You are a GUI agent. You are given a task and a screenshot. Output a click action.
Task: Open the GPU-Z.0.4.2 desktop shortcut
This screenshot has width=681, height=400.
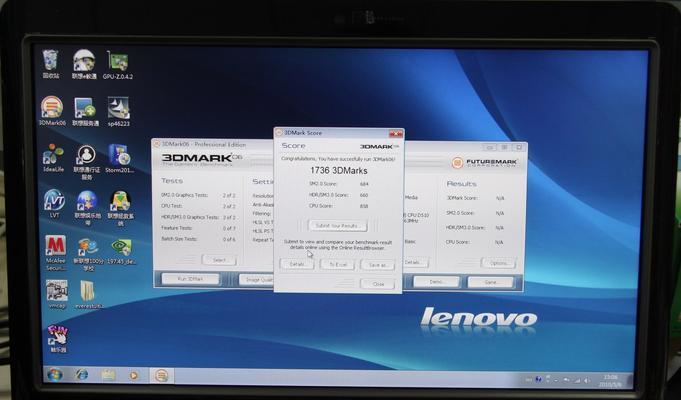pyautogui.click(x=118, y=65)
